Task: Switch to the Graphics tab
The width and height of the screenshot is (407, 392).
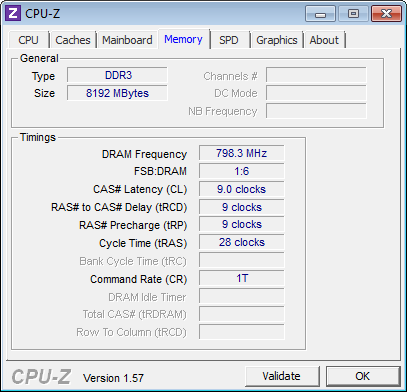Action: point(277,40)
